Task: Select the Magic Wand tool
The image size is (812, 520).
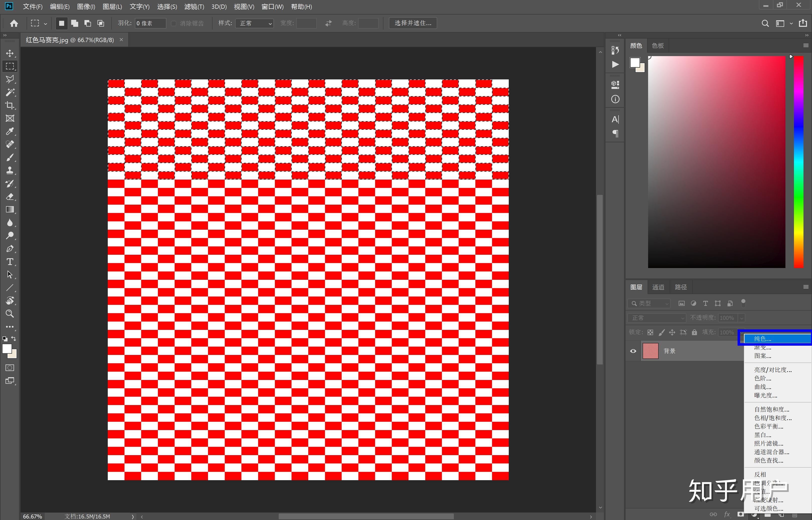Action: tap(10, 92)
